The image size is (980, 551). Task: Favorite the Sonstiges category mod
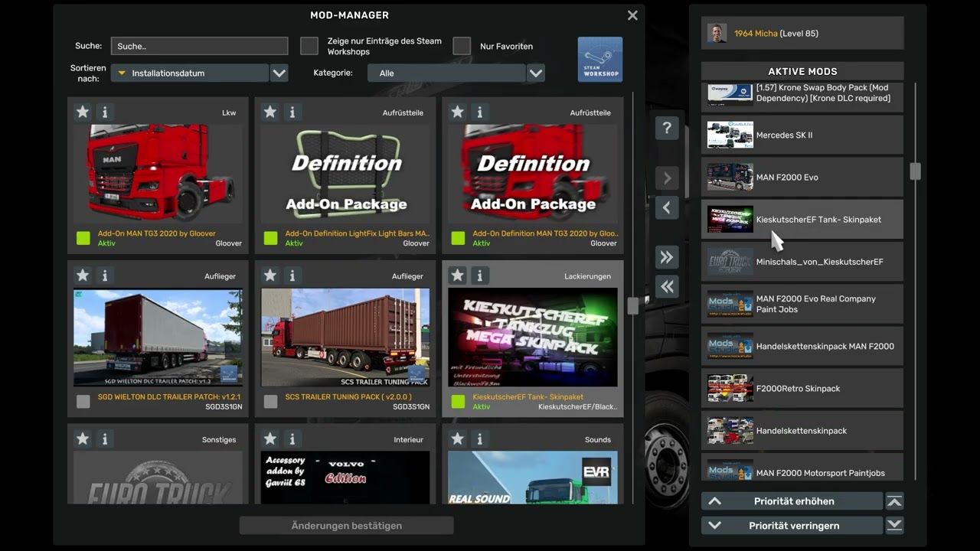[83, 439]
